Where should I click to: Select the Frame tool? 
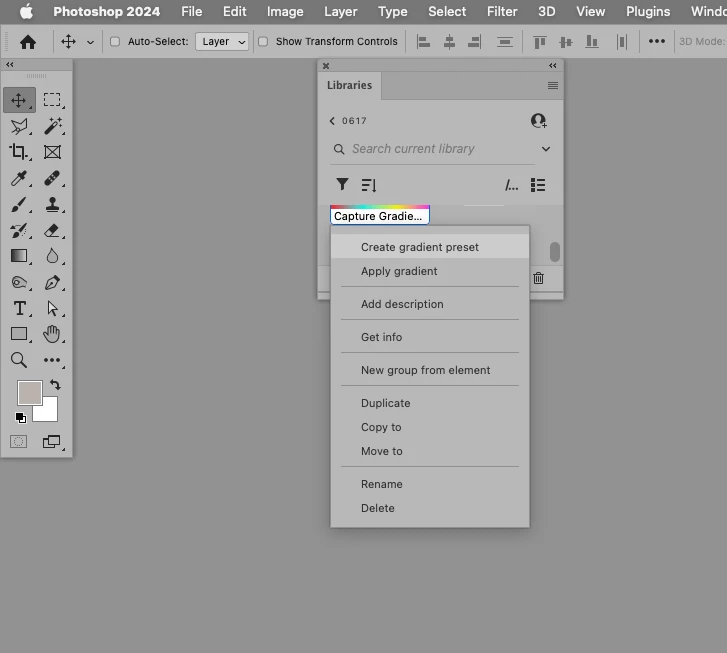[x=52, y=152]
